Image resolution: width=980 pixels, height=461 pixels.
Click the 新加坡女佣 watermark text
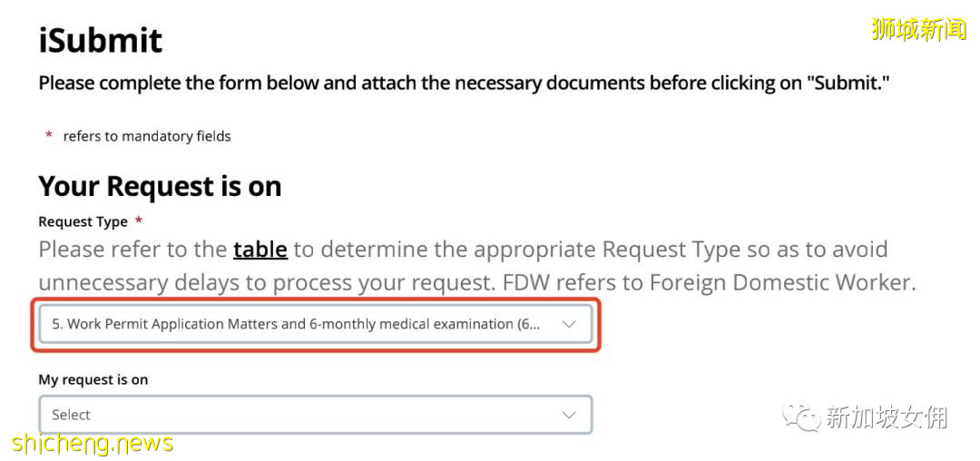886,417
